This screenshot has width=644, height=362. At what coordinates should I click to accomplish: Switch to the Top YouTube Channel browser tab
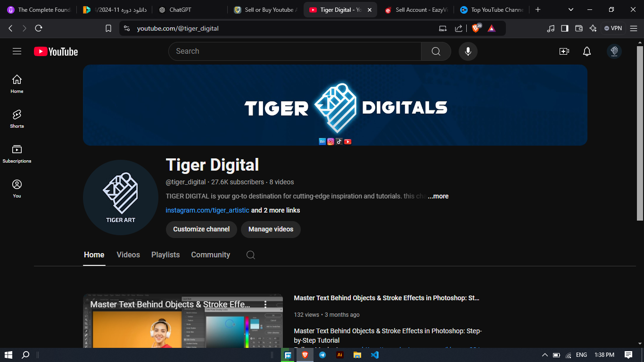click(x=492, y=9)
